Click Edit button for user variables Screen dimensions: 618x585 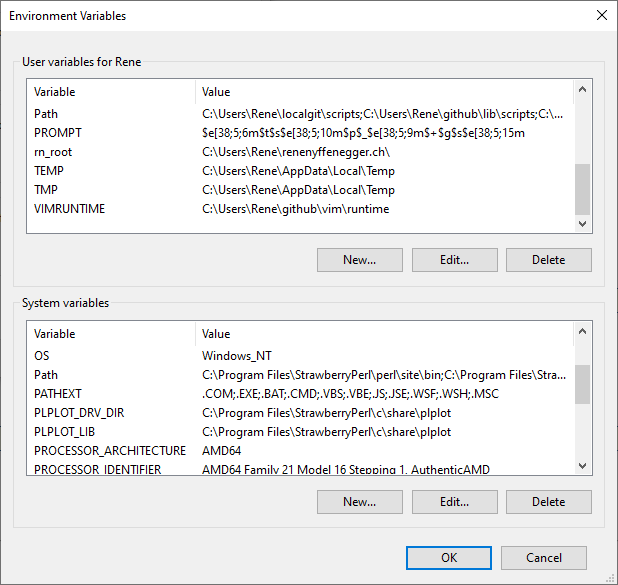(454, 260)
